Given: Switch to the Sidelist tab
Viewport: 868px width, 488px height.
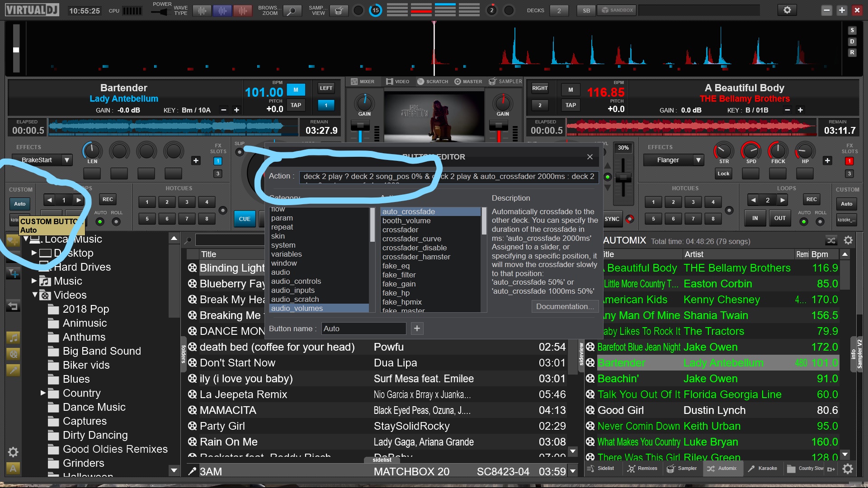Looking at the screenshot, I should click(601, 469).
